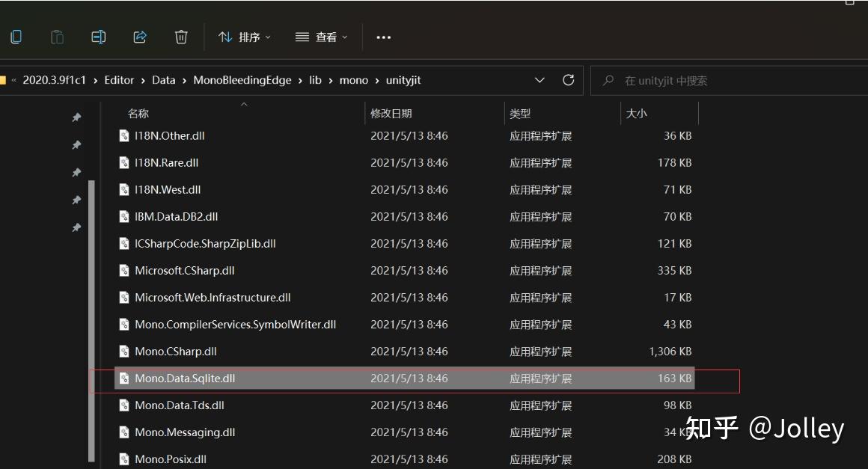Expand the address bar history chevron
Viewport: 868px width, 469px height.
[540, 80]
